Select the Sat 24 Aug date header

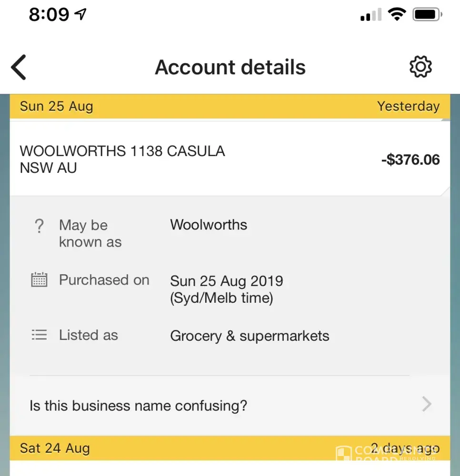click(55, 448)
